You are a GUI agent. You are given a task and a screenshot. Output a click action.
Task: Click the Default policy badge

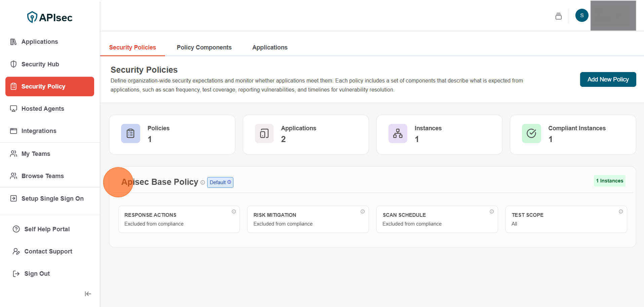click(220, 182)
